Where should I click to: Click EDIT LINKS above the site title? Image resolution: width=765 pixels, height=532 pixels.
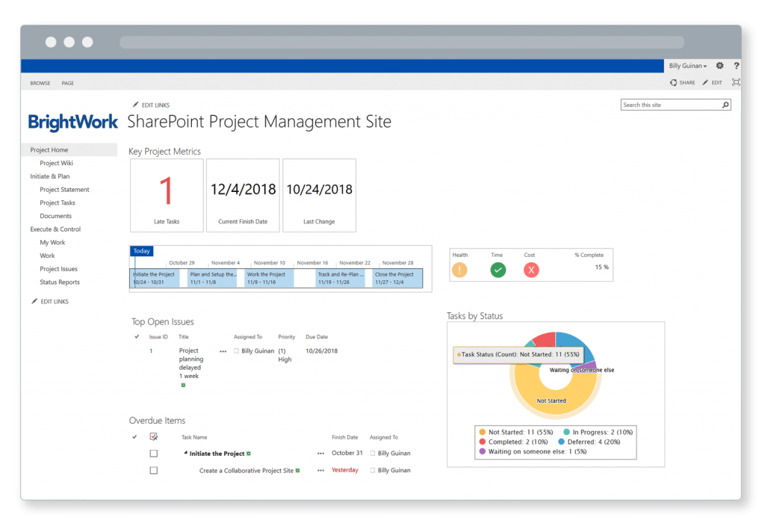coord(155,105)
